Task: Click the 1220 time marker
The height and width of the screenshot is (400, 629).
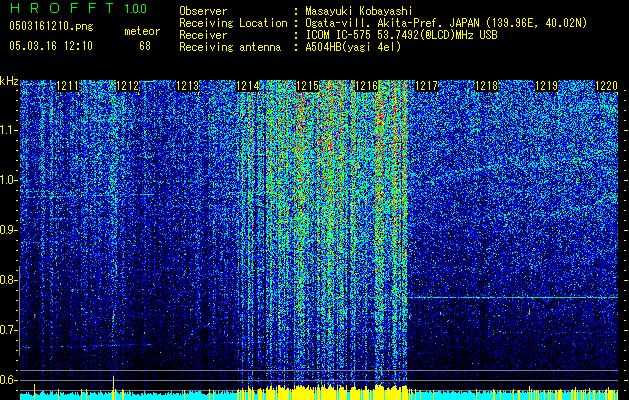Action: 606,86
